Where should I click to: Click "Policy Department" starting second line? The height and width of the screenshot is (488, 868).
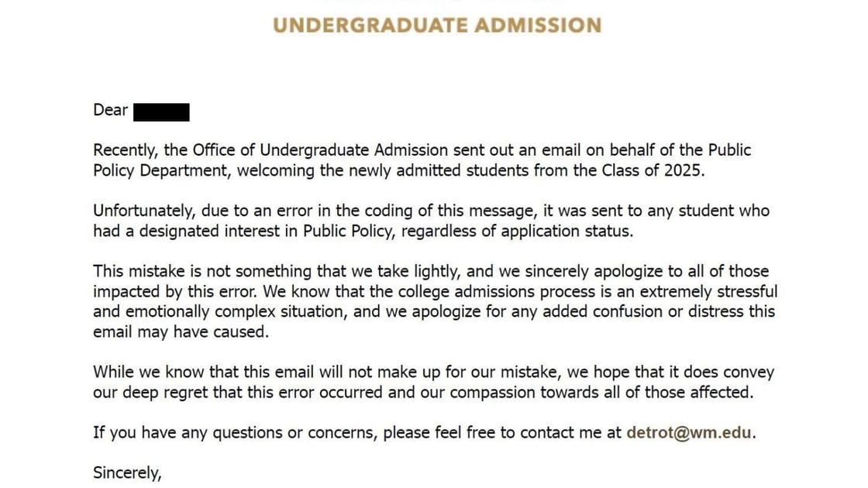159,170
